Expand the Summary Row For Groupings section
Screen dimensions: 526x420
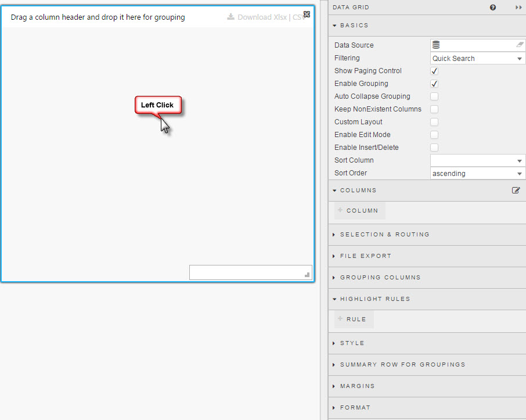(x=399, y=364)
